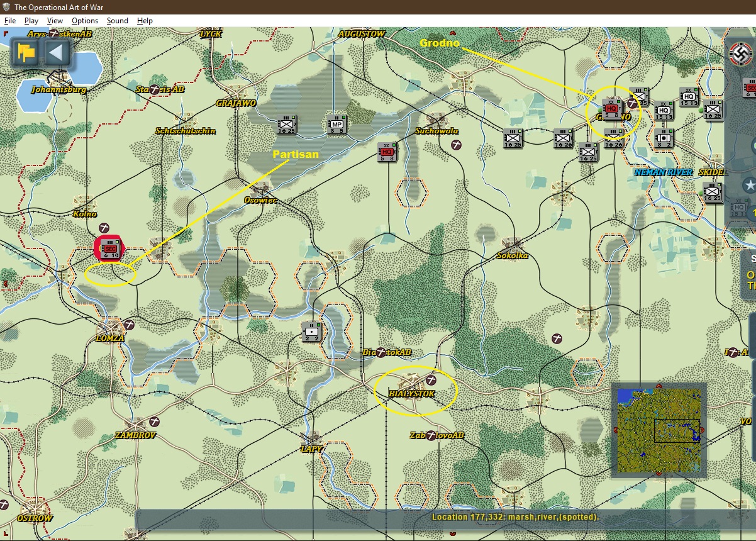The image size is (756, 541).
Task: Select HQ 15 13 directly above artillery 3 2
Action: 664,111
